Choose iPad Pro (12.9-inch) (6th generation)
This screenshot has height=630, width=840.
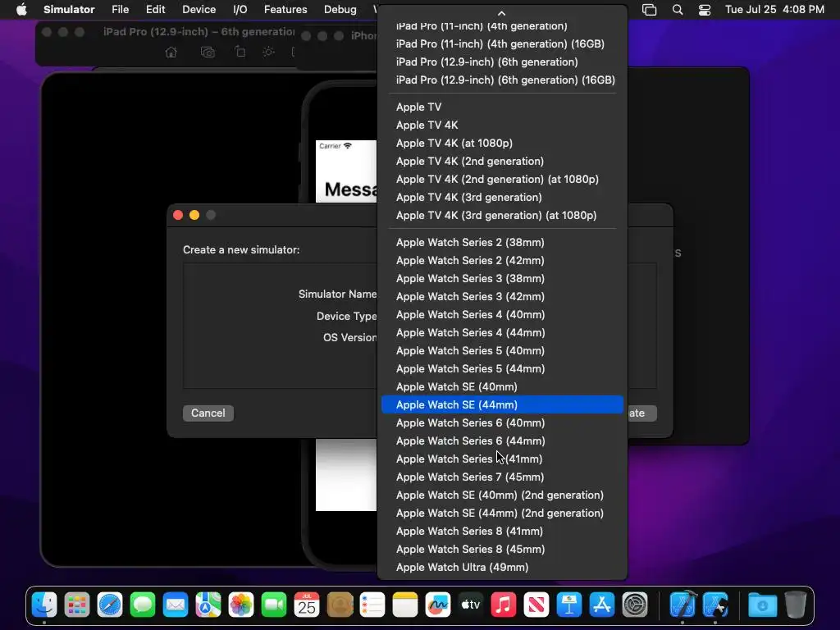click(x=503, y=62)
